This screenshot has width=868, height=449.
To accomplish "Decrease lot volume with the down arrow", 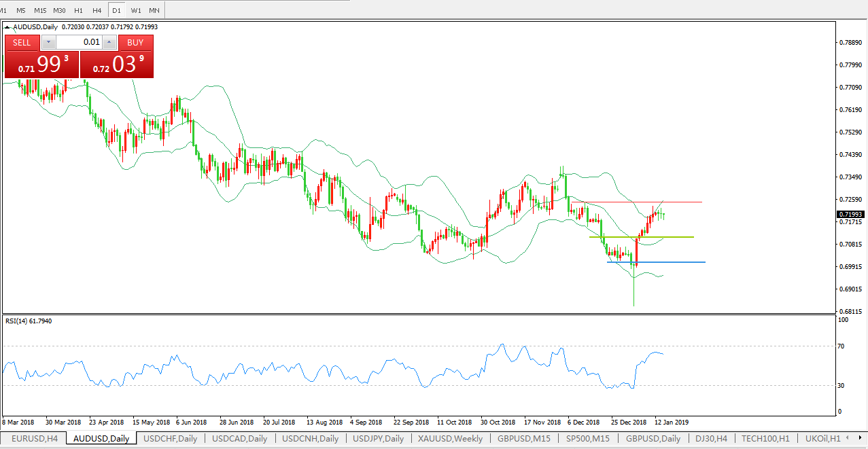I will click(48, 43).
